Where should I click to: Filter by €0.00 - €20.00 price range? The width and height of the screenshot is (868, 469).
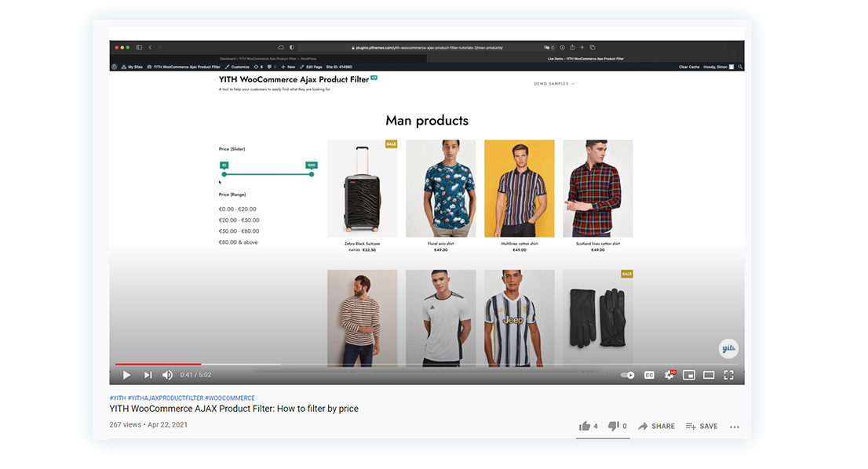(238, 209)
